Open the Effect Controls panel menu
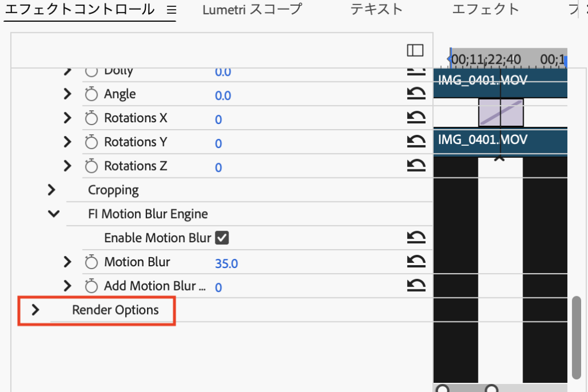 [x=171, y=9]
